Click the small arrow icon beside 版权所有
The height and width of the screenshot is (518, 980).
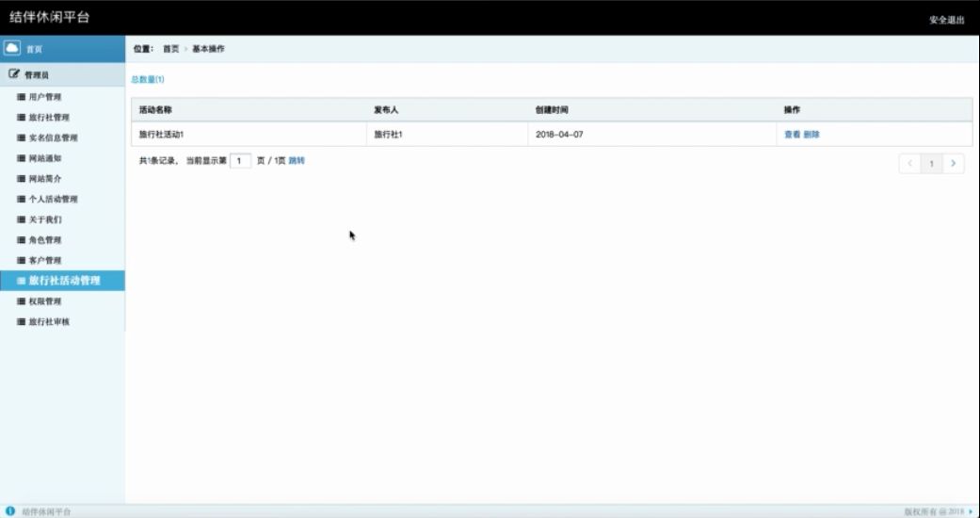[x=971, y=511]
